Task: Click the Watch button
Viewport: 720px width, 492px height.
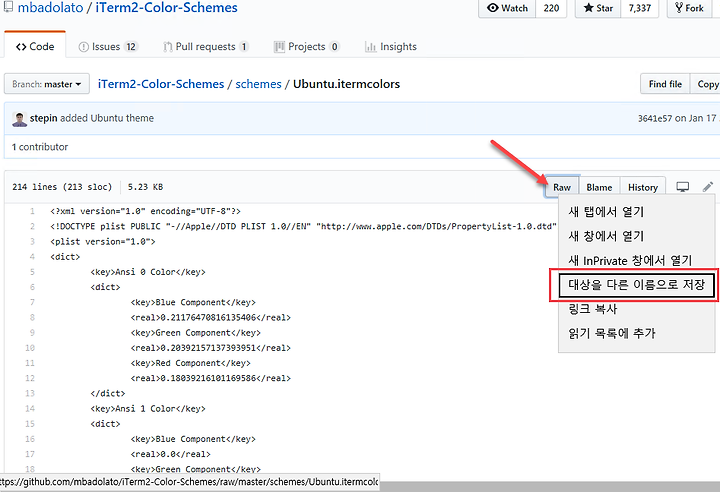Action: (x=507, y=8)
